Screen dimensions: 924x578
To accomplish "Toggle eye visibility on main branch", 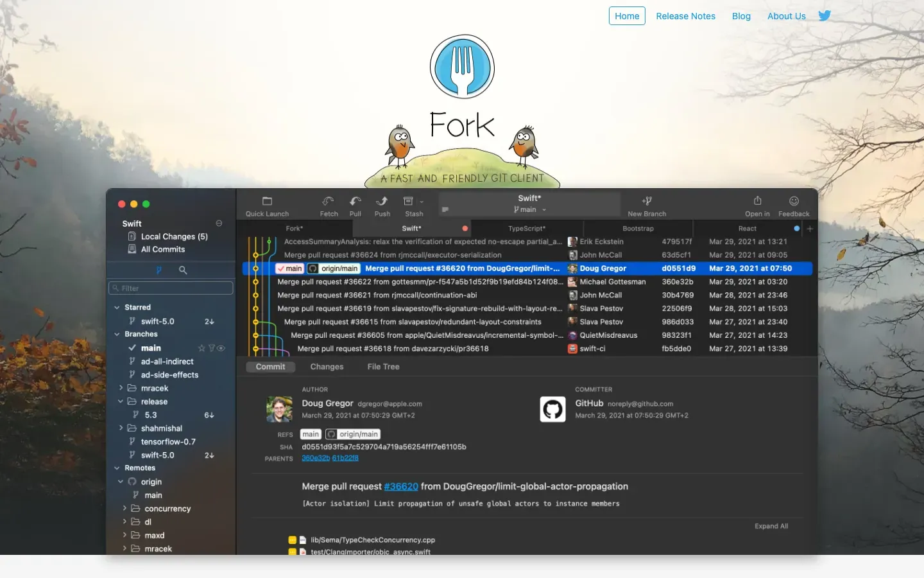I will point(221,348).
